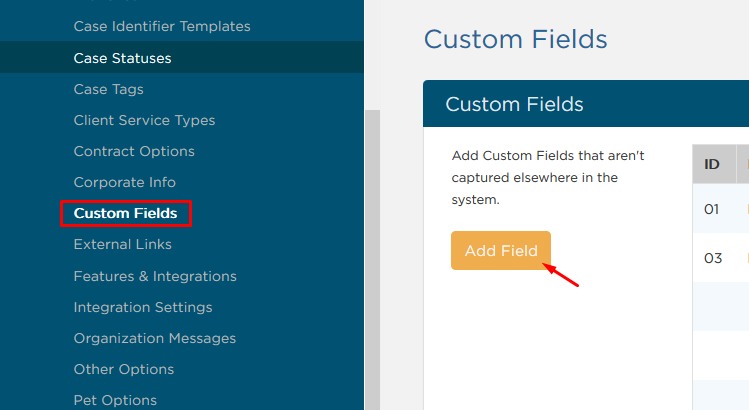
Task: Go to External Links settings
Action: (x=123, y=245)
